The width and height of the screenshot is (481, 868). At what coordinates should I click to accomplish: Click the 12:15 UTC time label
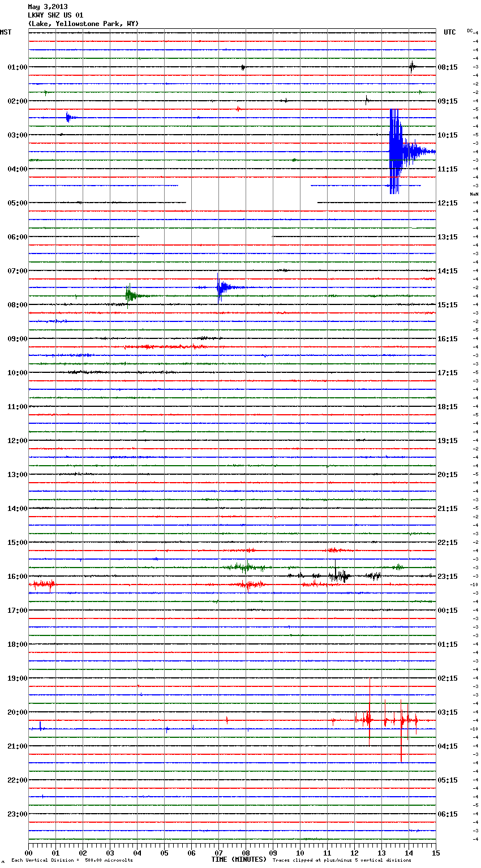[x=448, y=203]
